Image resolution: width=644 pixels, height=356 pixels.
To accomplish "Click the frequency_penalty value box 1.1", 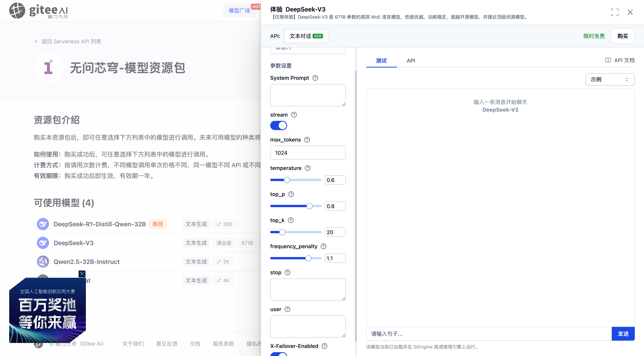I will pos(335,258).
